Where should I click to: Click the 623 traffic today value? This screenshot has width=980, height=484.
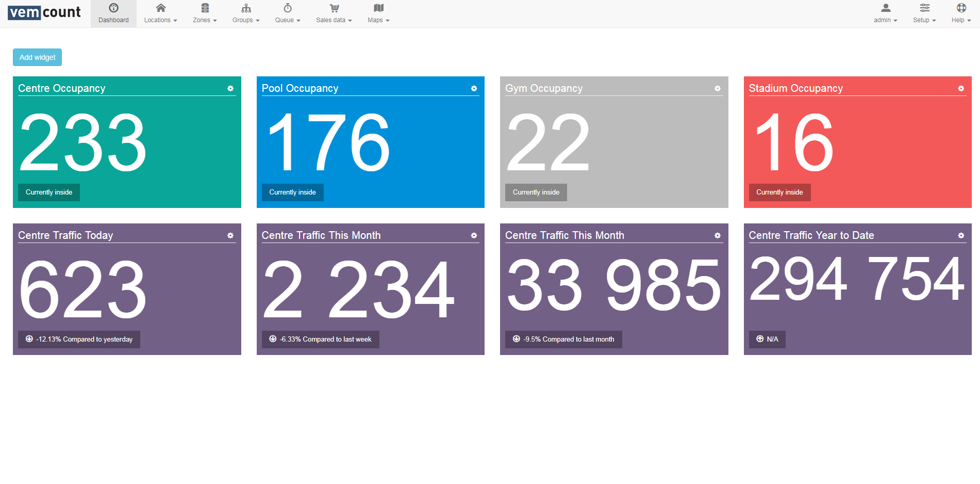pos(83,289)
